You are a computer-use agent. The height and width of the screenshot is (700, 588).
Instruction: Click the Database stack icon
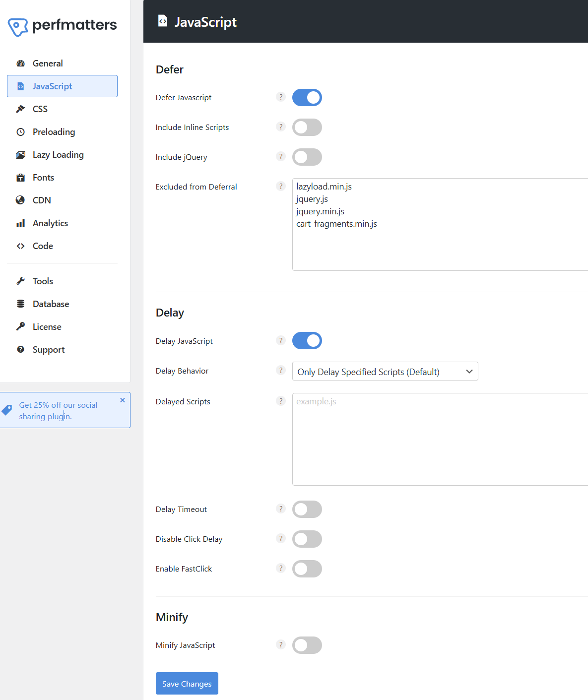click(x=20, y=304)
